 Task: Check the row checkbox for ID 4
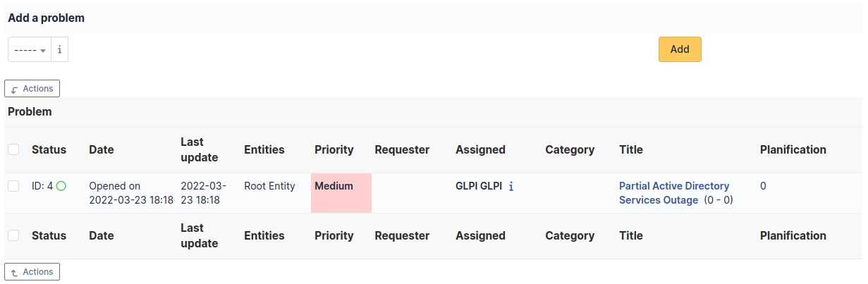[13, 186]
